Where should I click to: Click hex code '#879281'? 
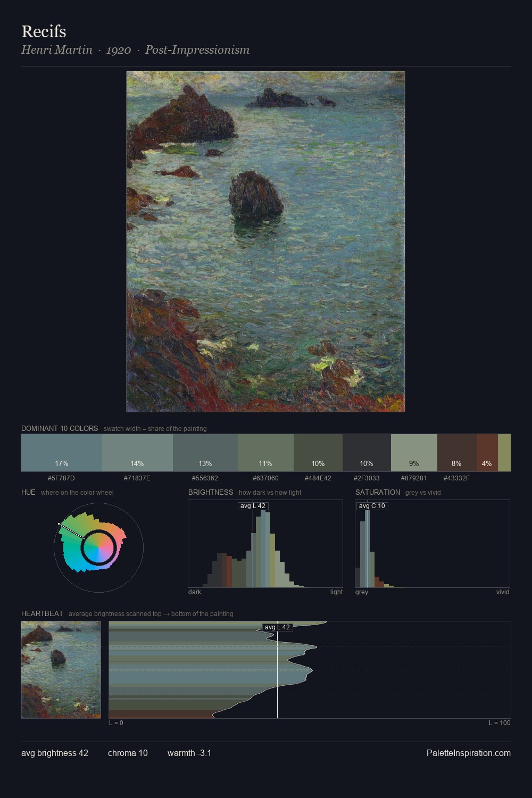point(414,478)
